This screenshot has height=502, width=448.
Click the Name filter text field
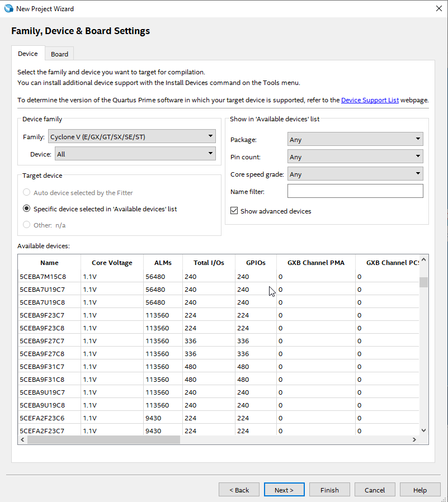(x=355, y=191)
